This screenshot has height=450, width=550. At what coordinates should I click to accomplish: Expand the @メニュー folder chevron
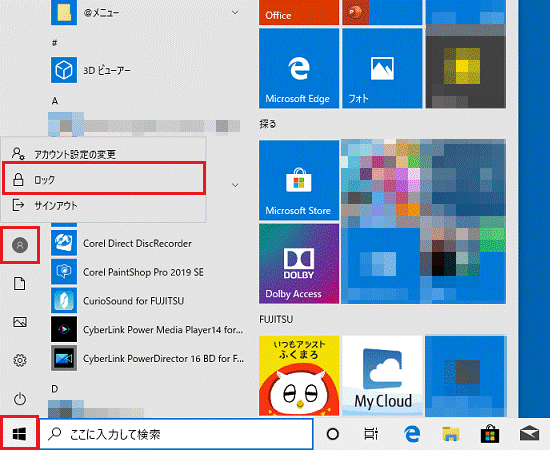click(235, 13)
